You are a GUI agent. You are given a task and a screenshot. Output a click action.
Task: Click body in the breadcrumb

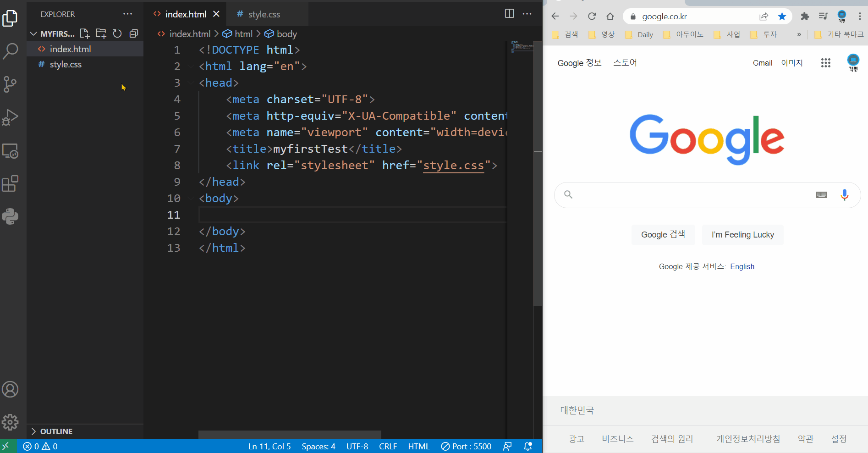click(281, 34)
